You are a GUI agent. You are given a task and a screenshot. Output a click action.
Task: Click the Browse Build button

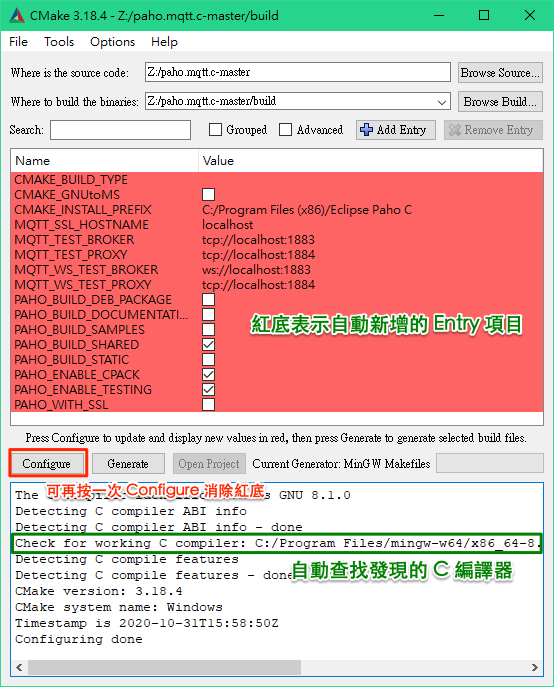coord(500,102)
